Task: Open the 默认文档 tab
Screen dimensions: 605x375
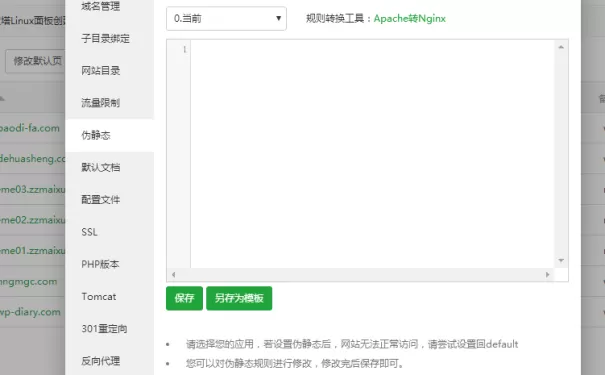Action: point(101,167)
